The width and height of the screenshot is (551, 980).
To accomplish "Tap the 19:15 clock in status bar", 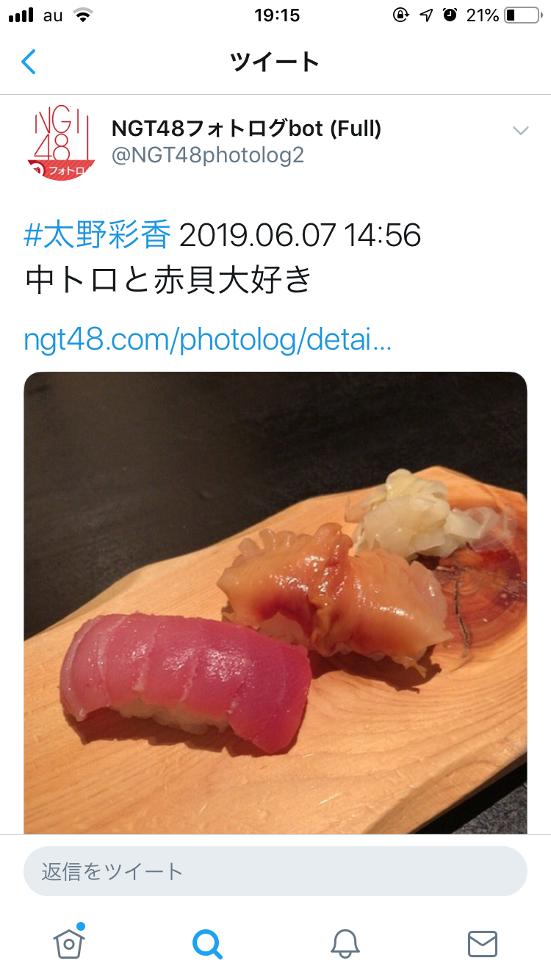I will (x=277, y=15).
